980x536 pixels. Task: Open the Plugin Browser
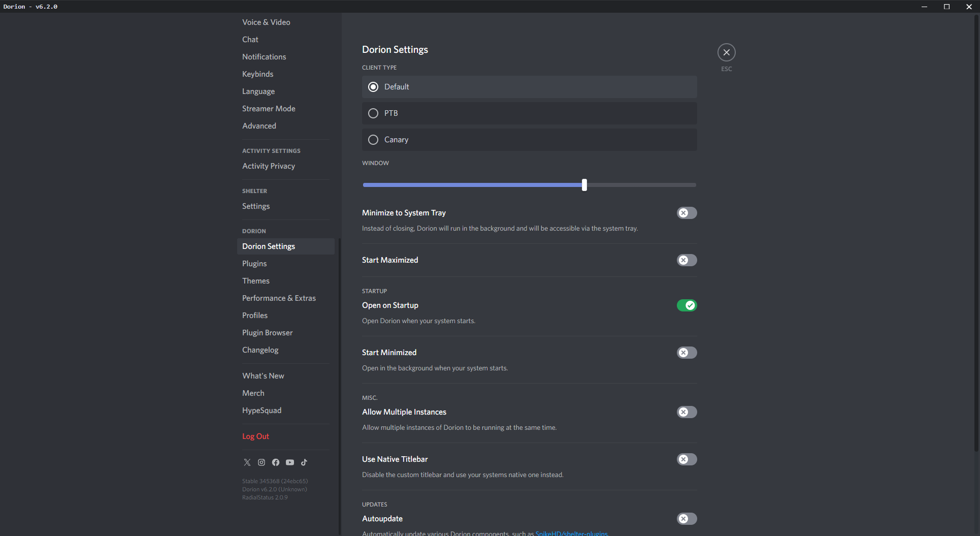pyautogui.click(x=285, y=333)
